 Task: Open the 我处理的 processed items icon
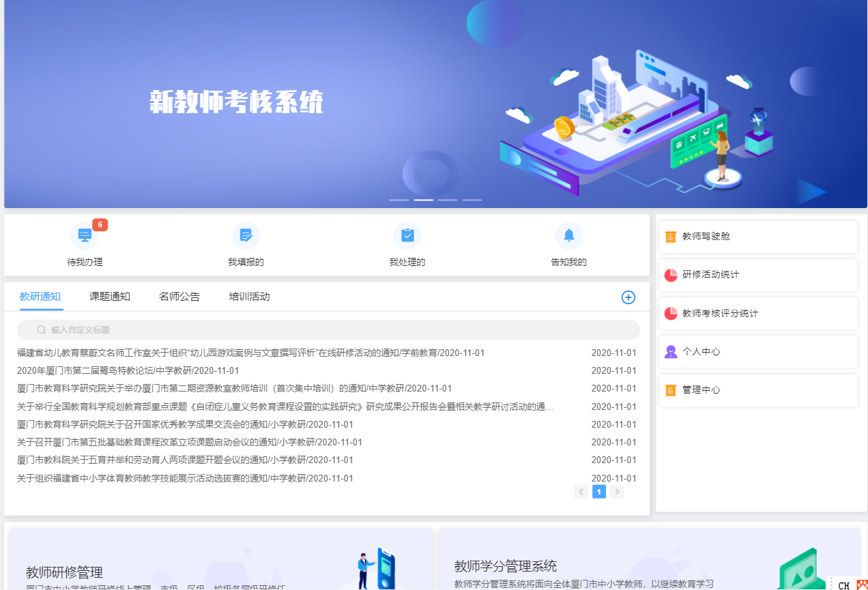click(x=407, y=235)
